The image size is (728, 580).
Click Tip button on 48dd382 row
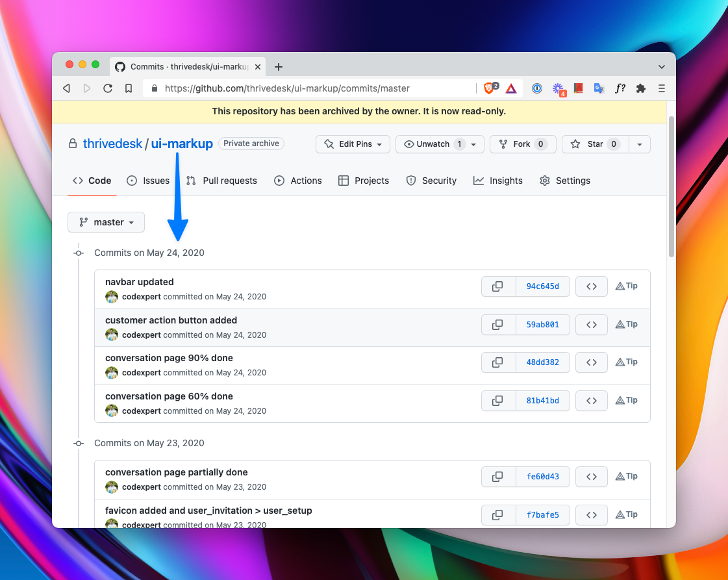[626, 362]
